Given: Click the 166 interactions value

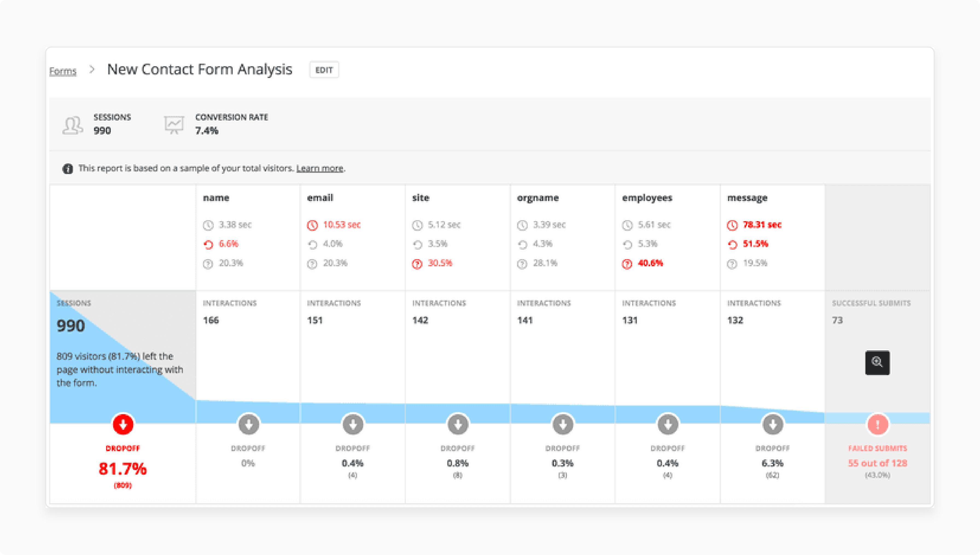Looking at the screenshot, I should point(211,320).
